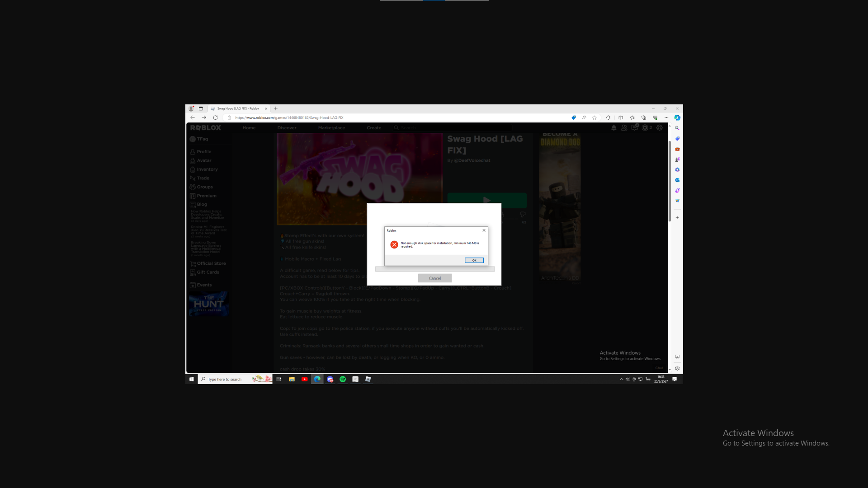Click OK in the disk space error dialog
Viewport: 868px width, 488px height.
474,260
